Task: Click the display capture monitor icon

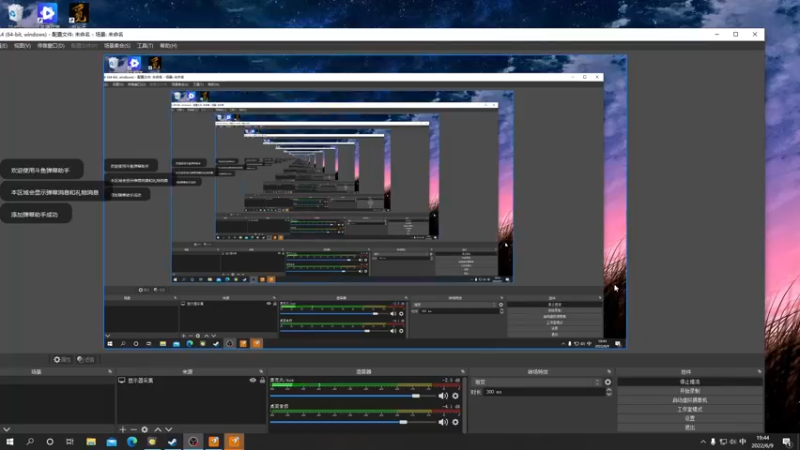Action: click(x=121, y=380)
